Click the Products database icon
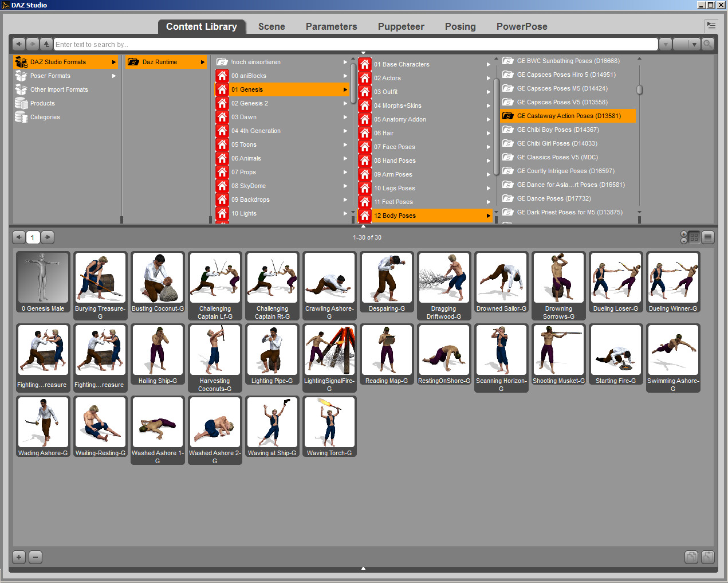The height and width of the screenshot is (583, 728). [21, 103]
